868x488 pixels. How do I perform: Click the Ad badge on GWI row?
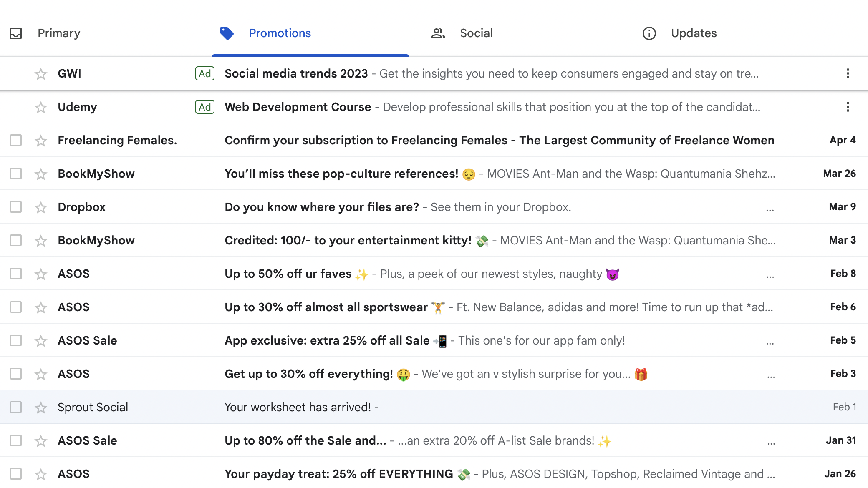[205, 73]
